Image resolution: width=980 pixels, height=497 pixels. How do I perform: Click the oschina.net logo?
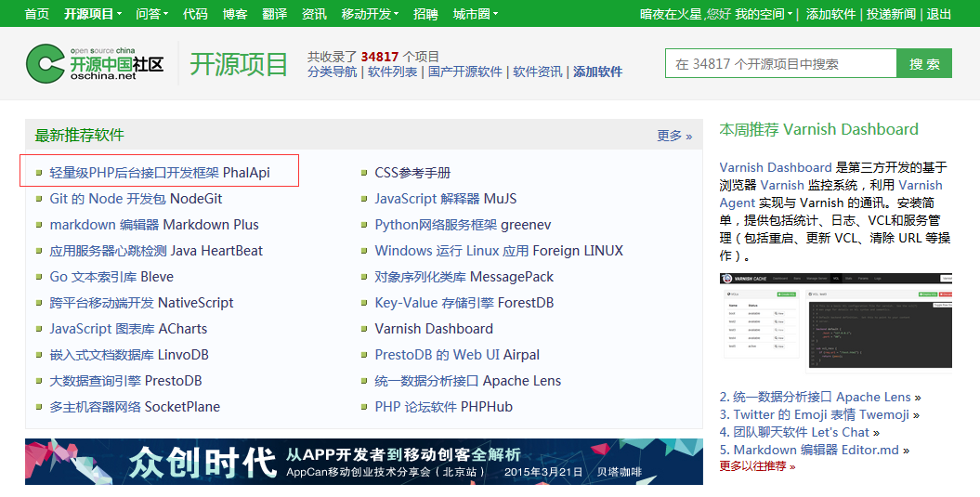pos(95,63)
